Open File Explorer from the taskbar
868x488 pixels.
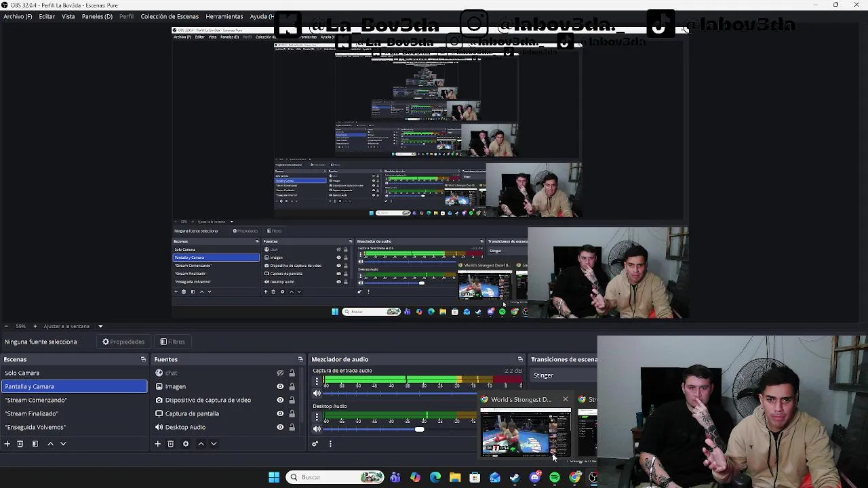pyautogui.click(x=455, y=477)
